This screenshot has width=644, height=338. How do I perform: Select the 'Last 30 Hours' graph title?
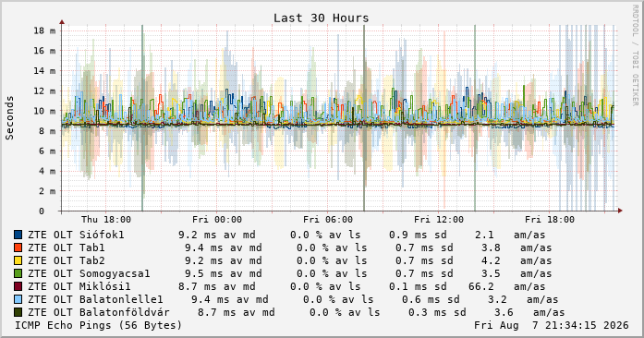[322, 18]
